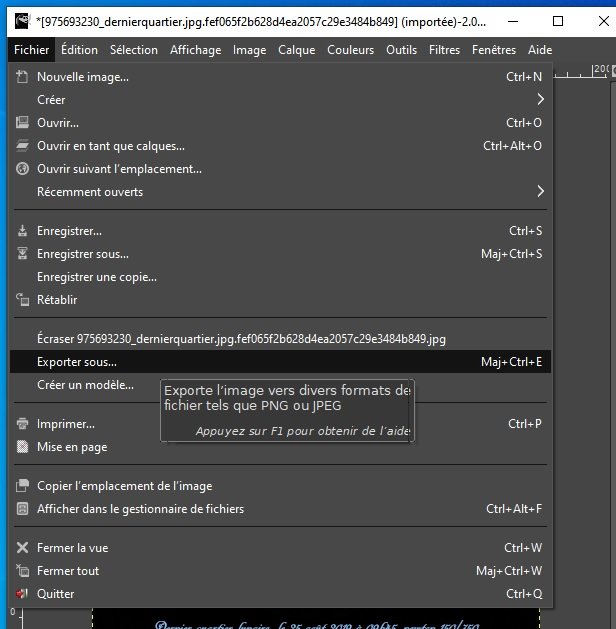Open the Sélection menu
Viewport: 616px width, 629px height.
[x=134, y=50]
